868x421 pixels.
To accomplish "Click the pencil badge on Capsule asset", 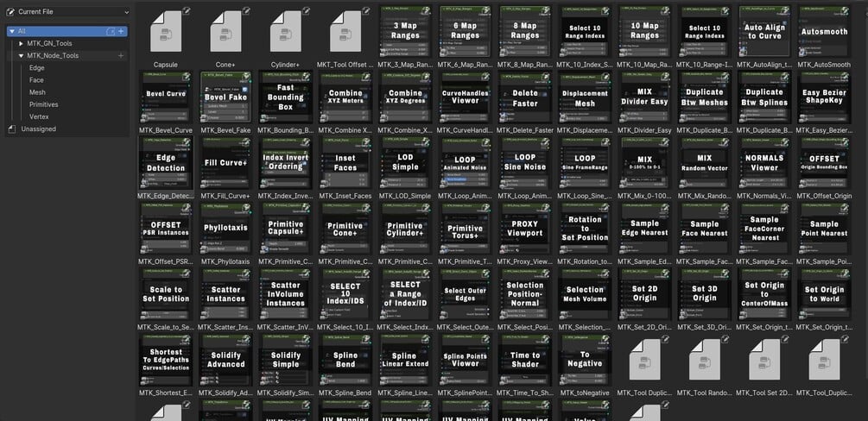I will coord(187,10).
